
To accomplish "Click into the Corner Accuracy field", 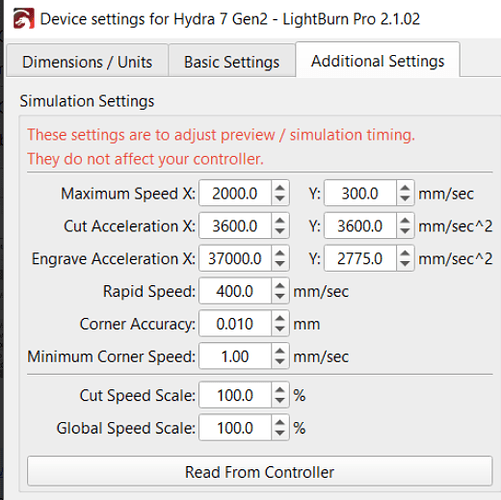I will (x=235, y=324).
